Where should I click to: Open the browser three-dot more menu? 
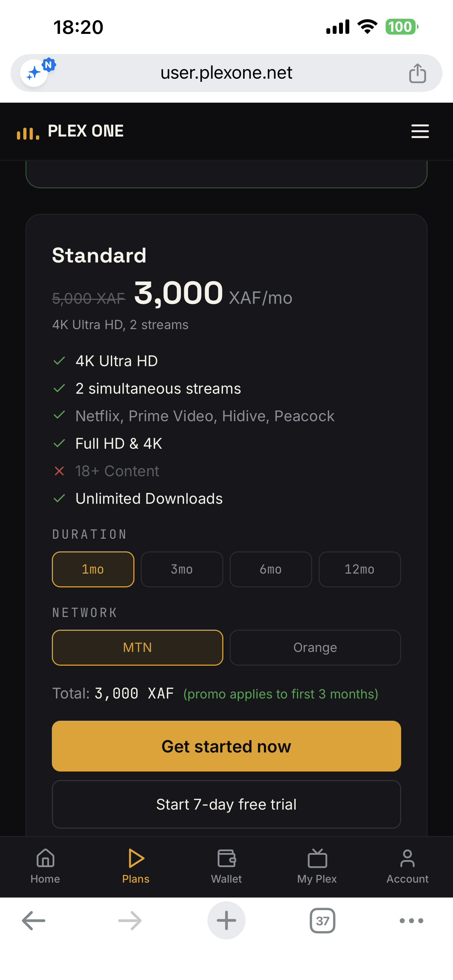click(x=411, y=921)
